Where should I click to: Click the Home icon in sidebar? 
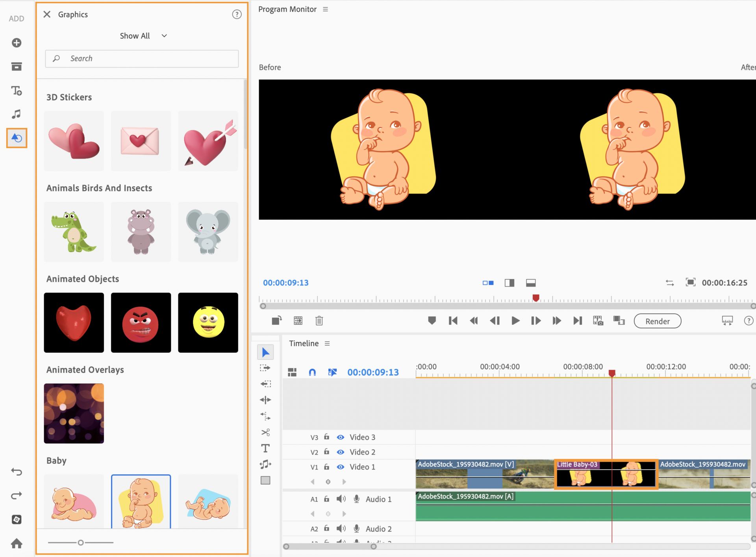coord(16,543)
